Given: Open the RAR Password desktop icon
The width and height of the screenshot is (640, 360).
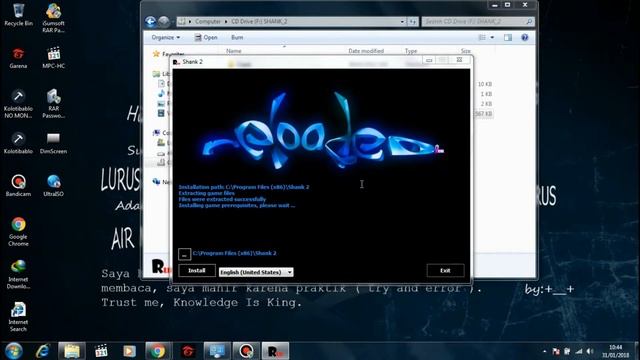Looking at the screenshot, I should coord(53,104).
